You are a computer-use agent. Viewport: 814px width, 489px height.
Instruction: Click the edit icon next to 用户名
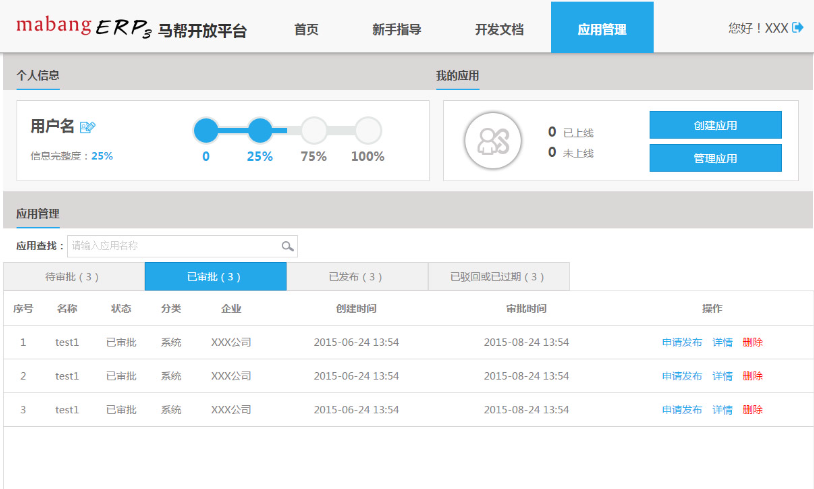88,127
